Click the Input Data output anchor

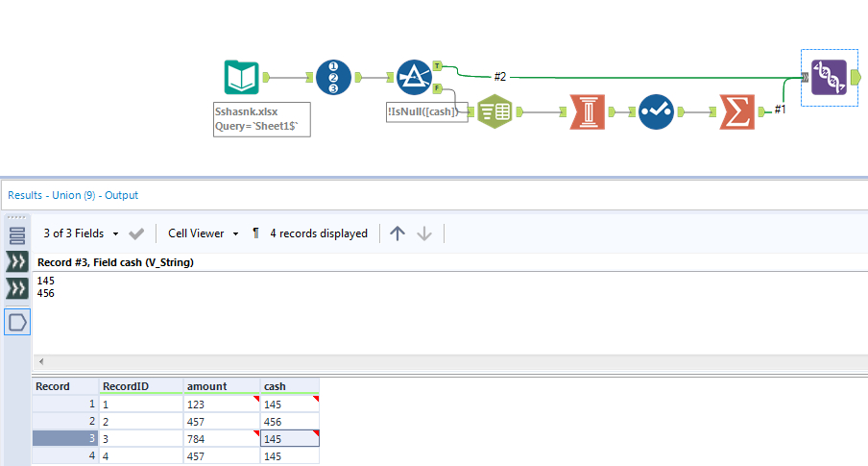[266, 77]
